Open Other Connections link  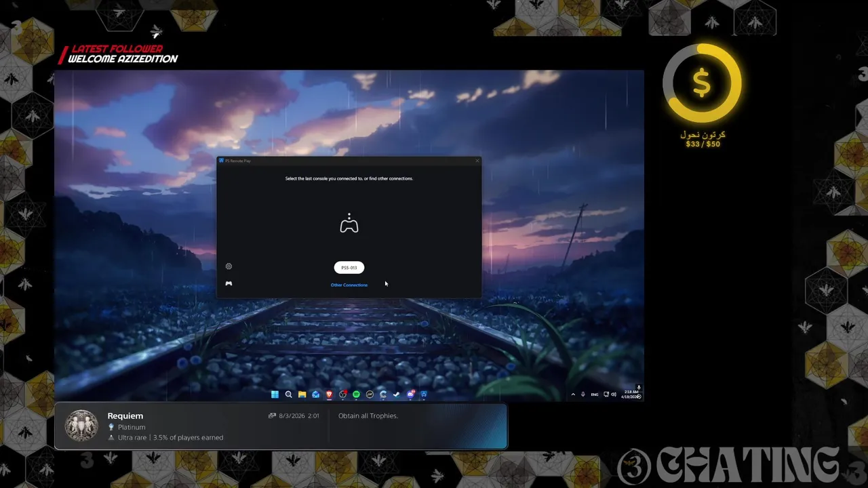point(349,285)
